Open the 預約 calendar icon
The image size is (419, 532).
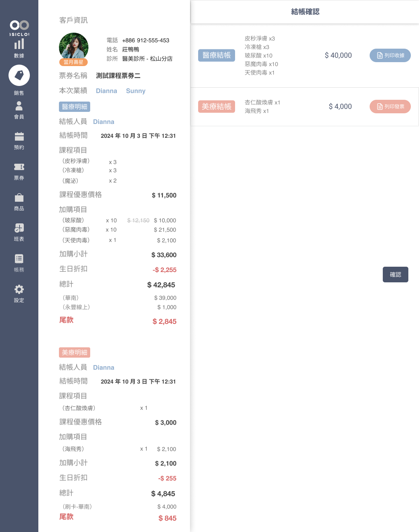point(19,136)
